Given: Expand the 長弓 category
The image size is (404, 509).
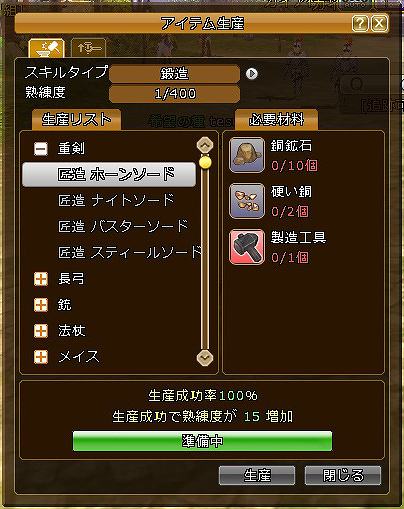Looking at the screenshot, I should pos(41,279).
